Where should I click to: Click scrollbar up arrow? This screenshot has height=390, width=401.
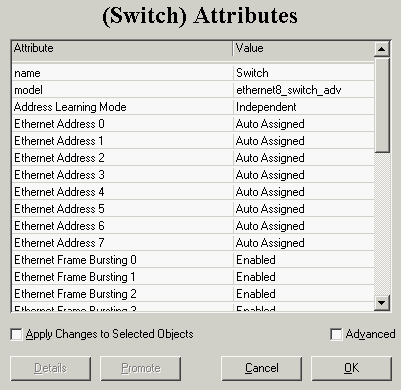point(382,49)
